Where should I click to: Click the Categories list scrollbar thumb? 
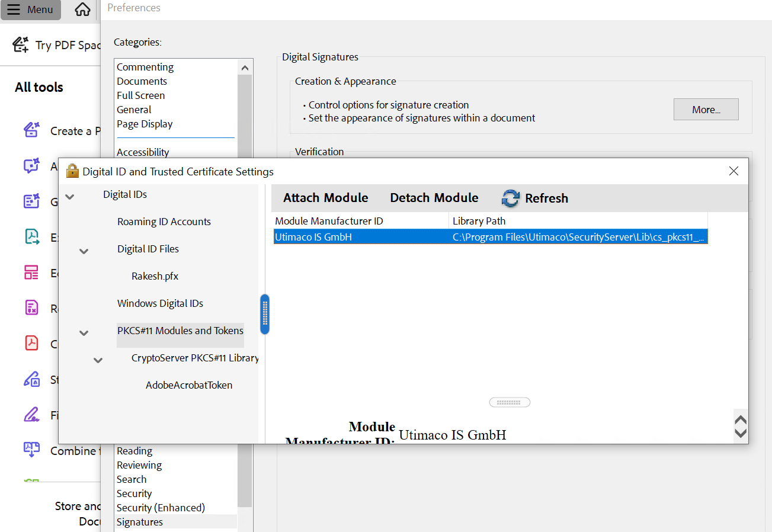point(245,290)
